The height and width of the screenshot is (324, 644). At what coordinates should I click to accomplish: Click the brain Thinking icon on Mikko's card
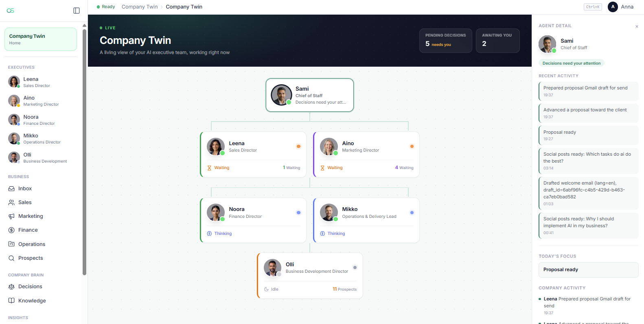(322, 234)
